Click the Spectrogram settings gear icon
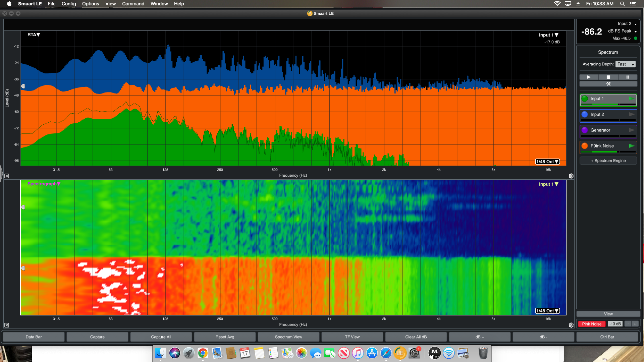 pyautogui.click(x=571, y=325)
